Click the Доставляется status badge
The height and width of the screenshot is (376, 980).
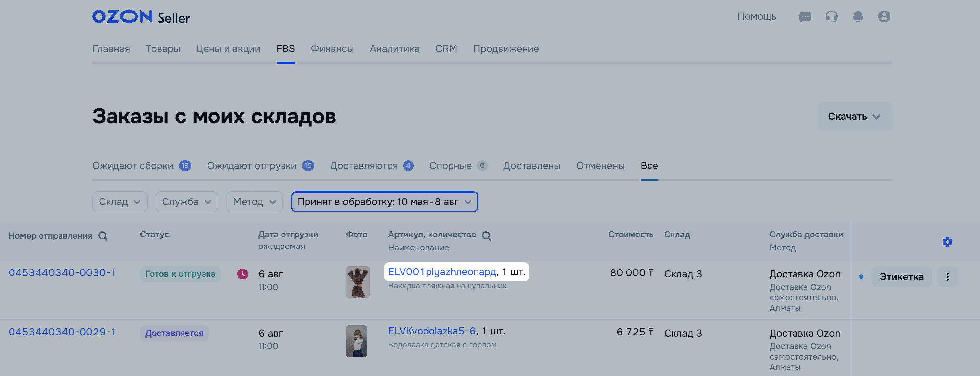tap(174, 333)
